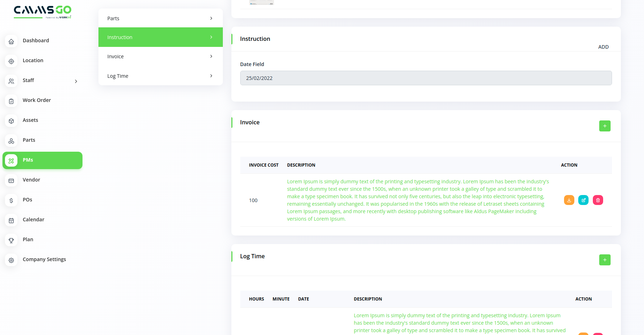The image size is (644, 335).
Task: Expand the Log Time section chevron
Action: point(211,76)
